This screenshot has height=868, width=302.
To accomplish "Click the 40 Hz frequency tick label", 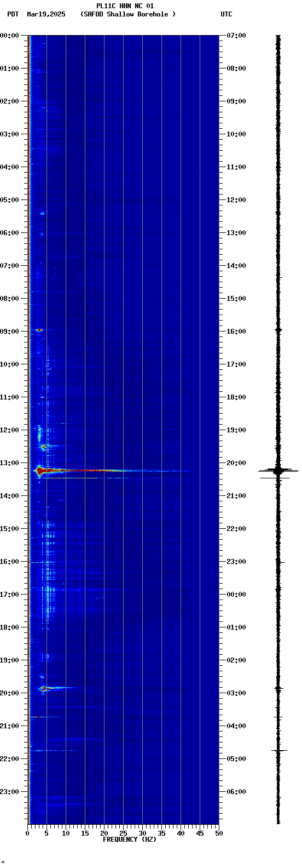I will coord(181,833).
